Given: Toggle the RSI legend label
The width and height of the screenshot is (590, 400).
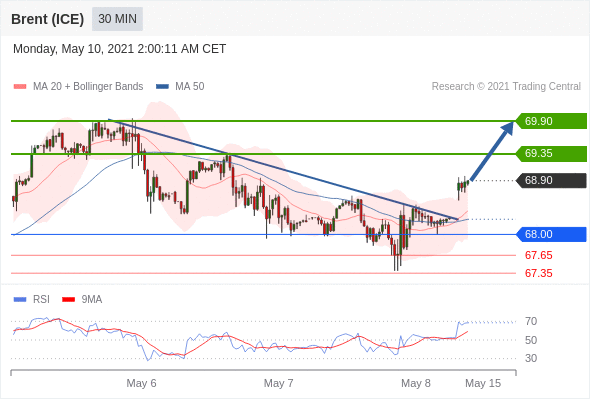Looking at the screenshot, I should point(41,300).
